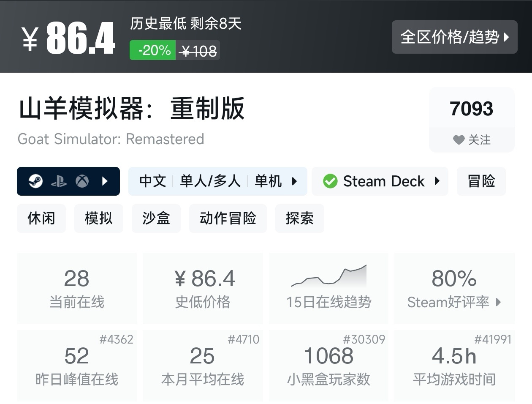This screenshot has height=404, width=532.
Task: Click the PlayStation platform icon
Action: [59, 182]
